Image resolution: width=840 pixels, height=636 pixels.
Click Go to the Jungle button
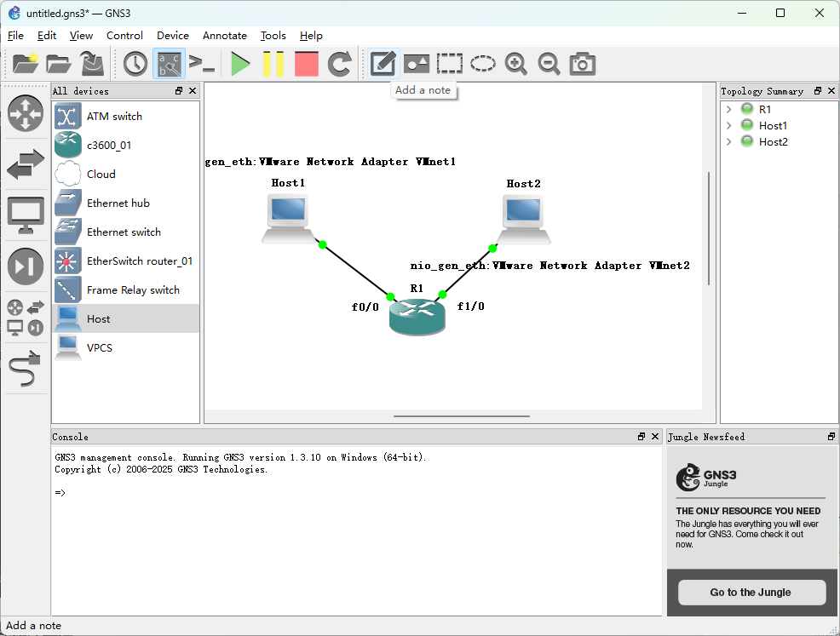[x=751, y=592]
